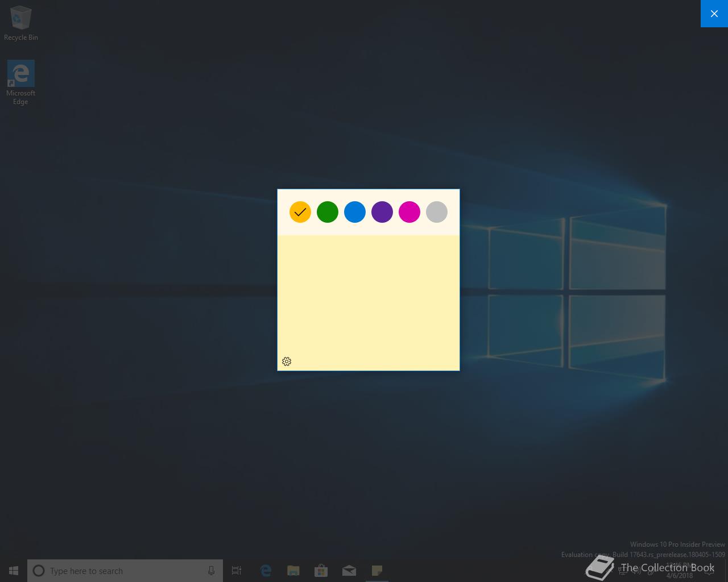Open the Recycle Bin desktop icon
The width and height of the screenshot is (728, 582).
(x=21, y=24)
